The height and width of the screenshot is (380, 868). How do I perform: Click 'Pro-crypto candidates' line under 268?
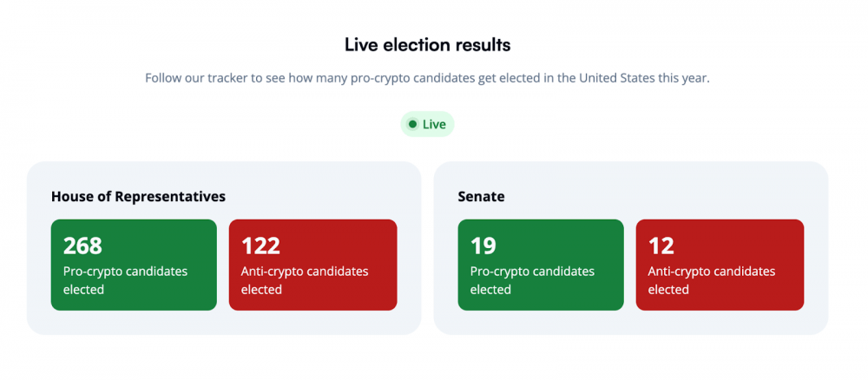click(x=125, y=272)
